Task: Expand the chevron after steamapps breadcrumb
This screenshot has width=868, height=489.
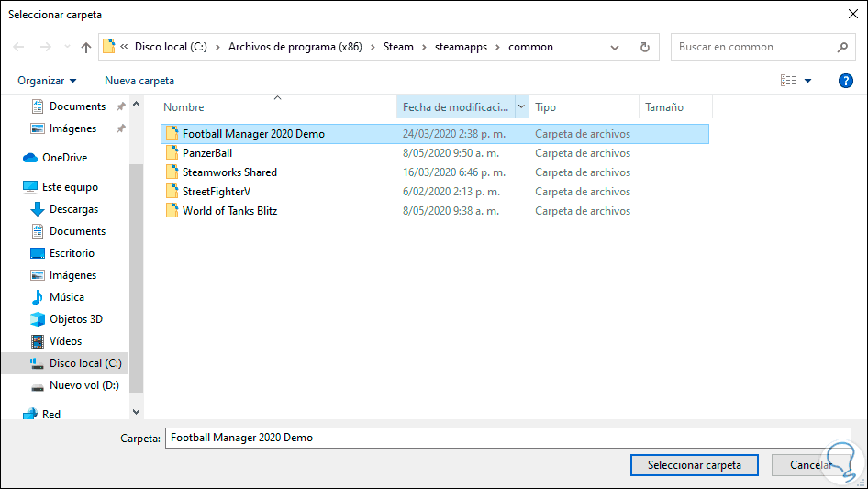Action: coord(497,47)
